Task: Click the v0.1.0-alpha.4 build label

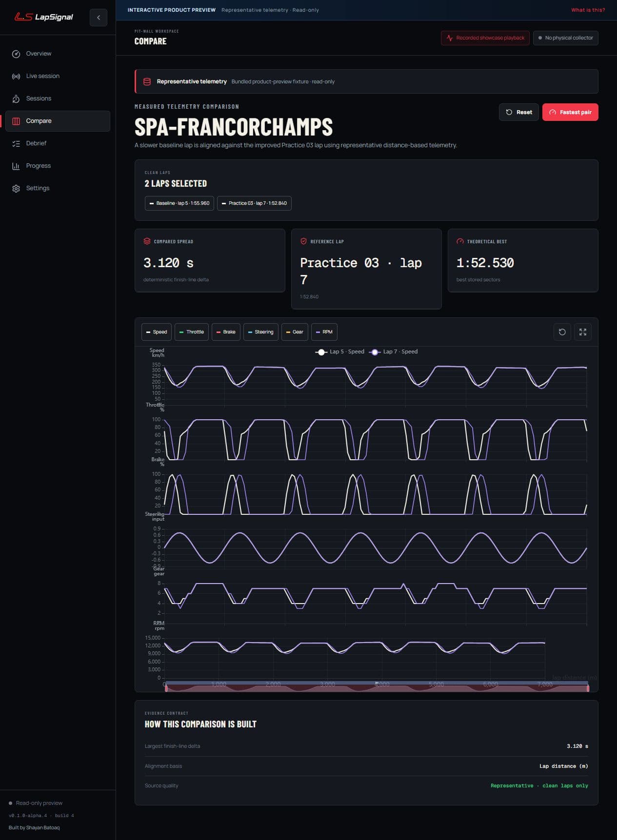Action: tap(41, 816)
